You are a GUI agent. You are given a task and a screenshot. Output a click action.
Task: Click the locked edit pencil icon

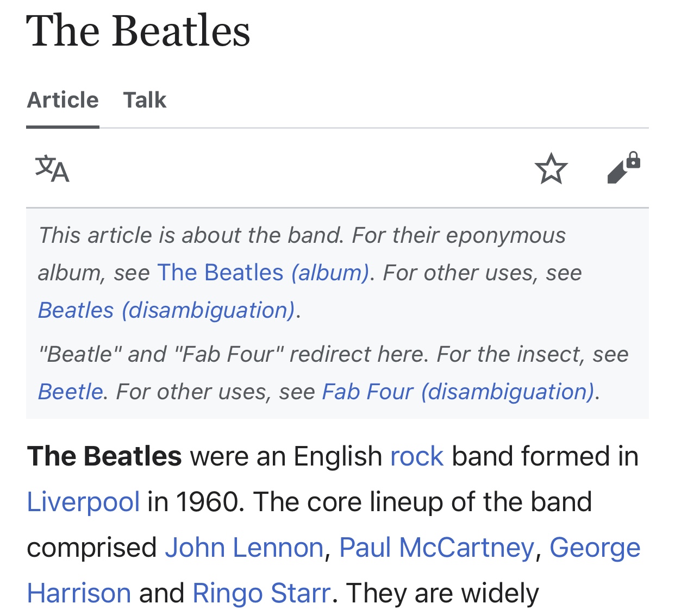pos(623,168)
